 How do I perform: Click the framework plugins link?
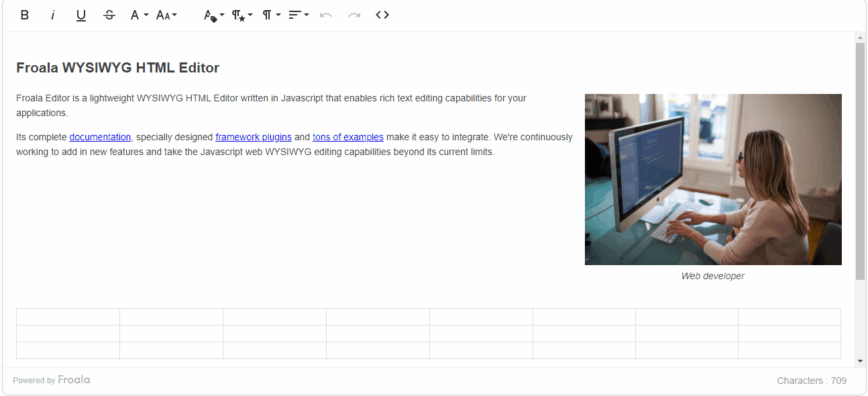pos(254,137)
